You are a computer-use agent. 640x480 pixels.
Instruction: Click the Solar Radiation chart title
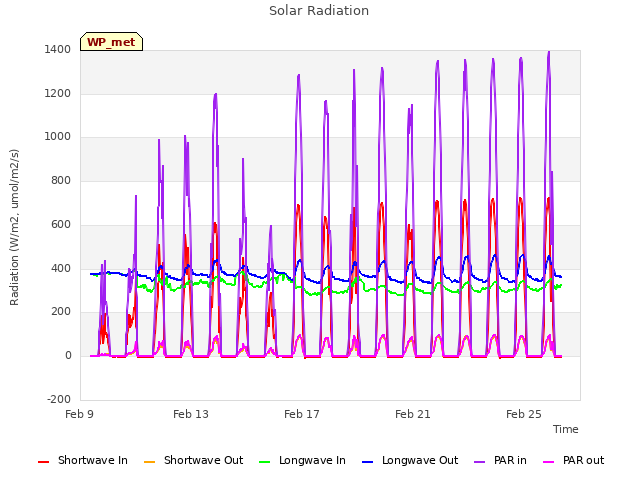(x=319, y=11)
